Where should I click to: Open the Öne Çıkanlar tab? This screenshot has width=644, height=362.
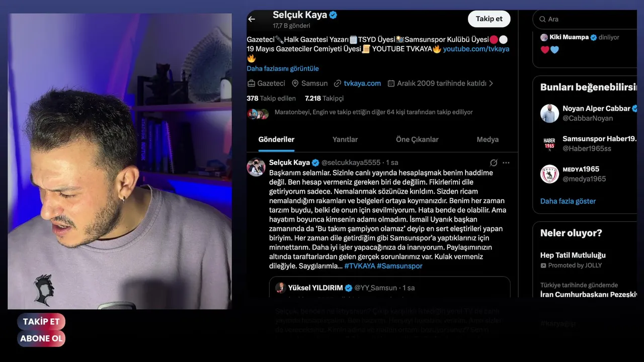tap(417, 139)
